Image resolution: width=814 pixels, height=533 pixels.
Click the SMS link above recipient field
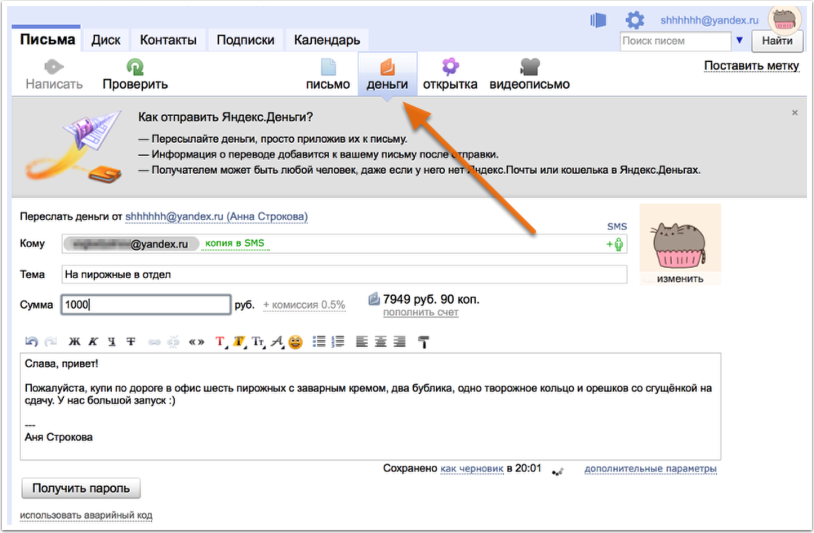tap(617, 226)
